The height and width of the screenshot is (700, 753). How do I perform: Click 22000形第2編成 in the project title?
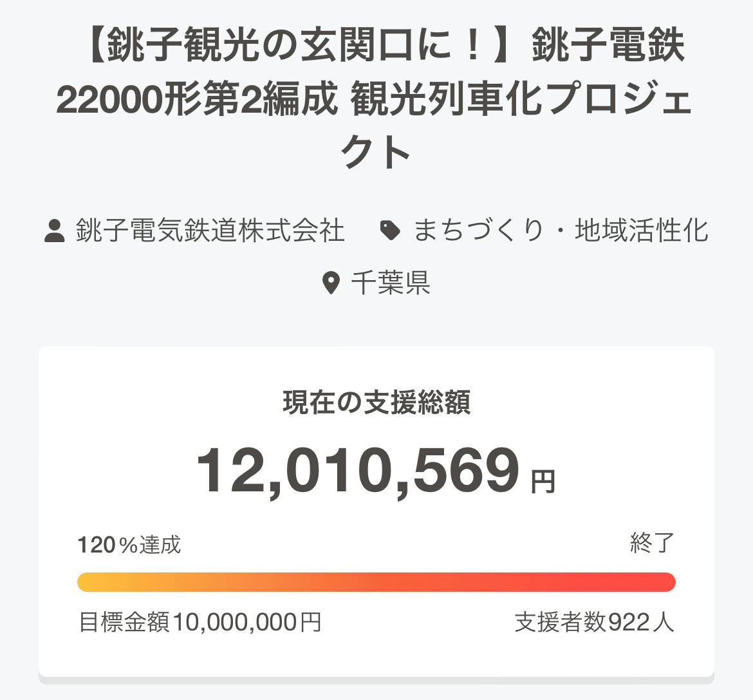[x=197, y=100]
